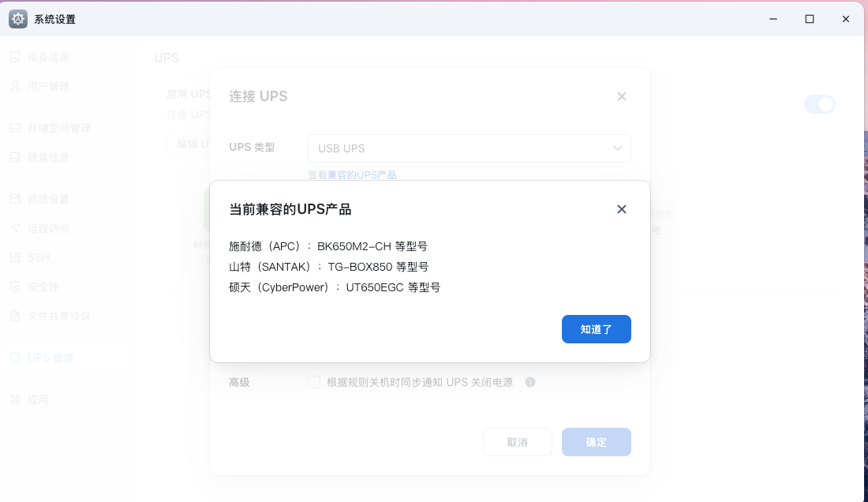Click the UPS page heading
868x502 pixels.
click(x=166, y=58)
